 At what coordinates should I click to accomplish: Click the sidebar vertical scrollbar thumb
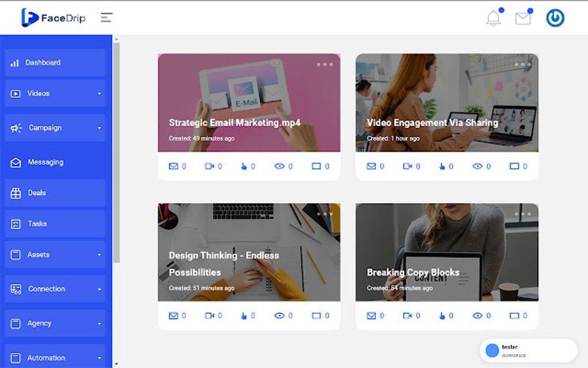tap(116, 152)
